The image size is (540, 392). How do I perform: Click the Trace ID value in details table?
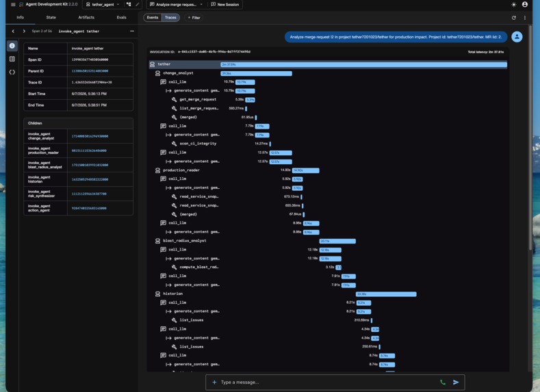pos(92,82)
